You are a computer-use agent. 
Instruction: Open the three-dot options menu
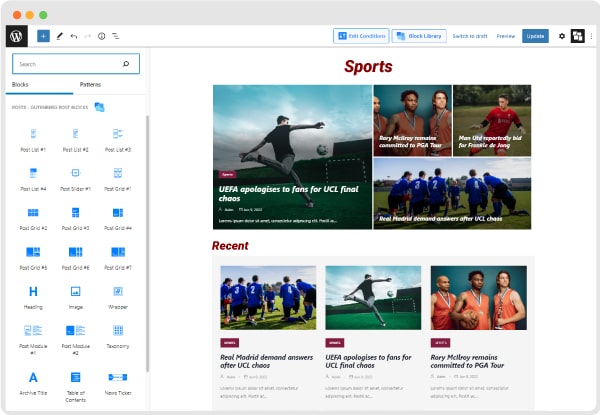coord(592,36)
